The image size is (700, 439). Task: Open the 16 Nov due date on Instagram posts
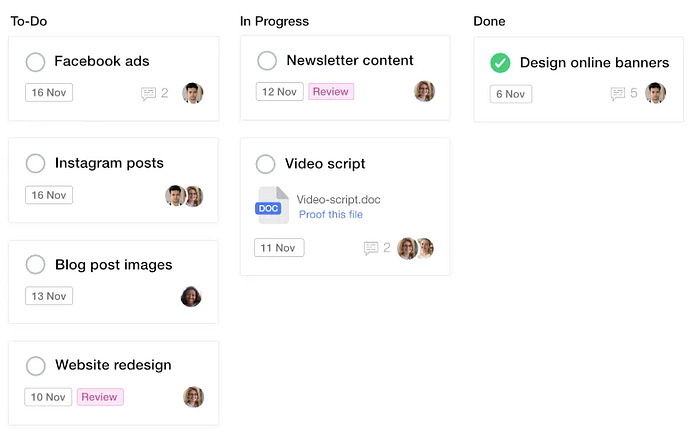[49, 195]
